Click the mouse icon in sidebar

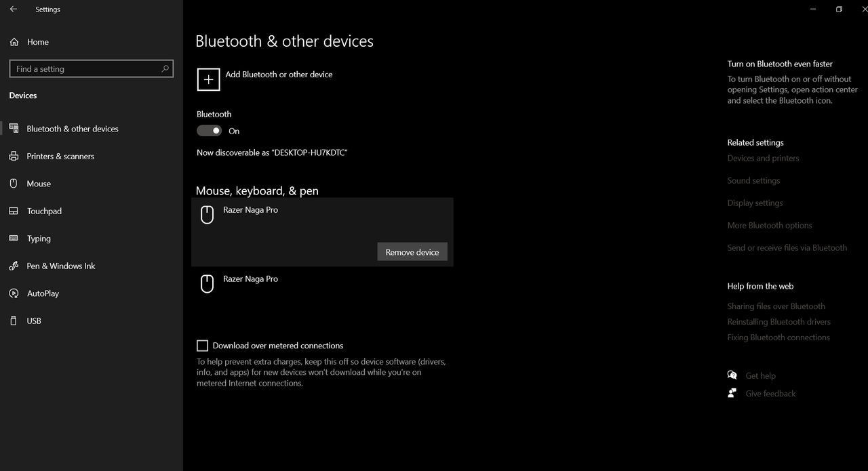coord(14,184)
